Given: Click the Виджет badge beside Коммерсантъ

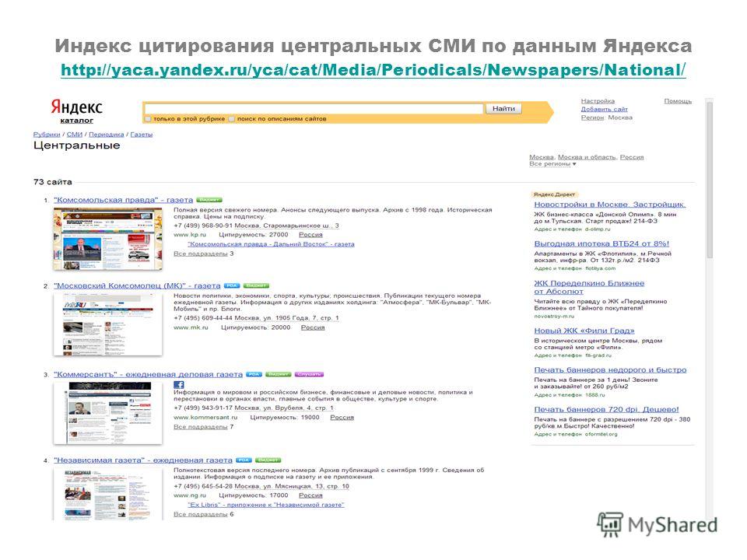Looking at the screenshot, I should [279, 374].
